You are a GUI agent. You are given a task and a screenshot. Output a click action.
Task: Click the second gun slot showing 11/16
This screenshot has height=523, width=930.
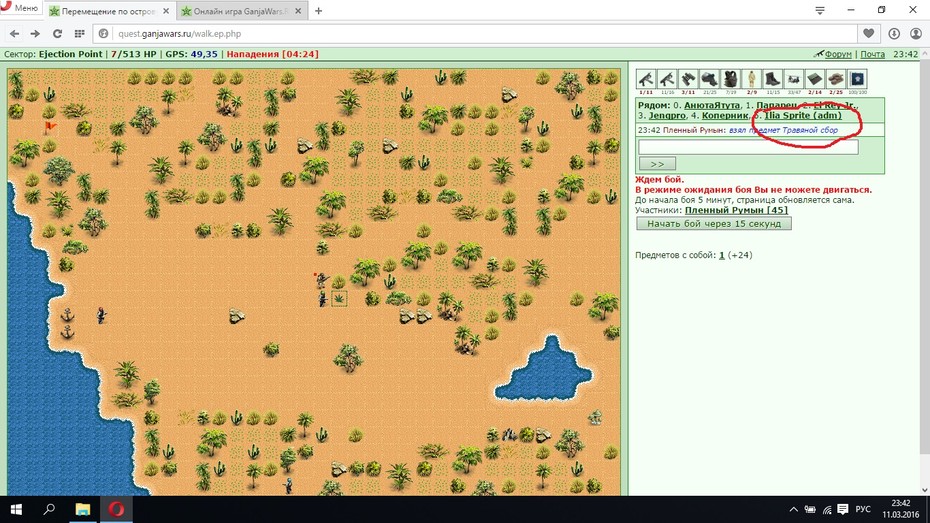[667, 79]
